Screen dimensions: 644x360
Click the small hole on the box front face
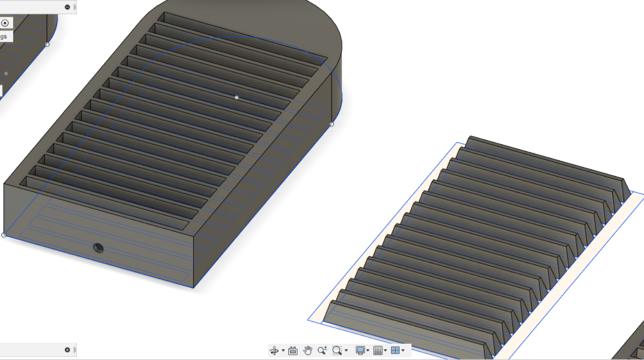pyautogui.click(x=98, y=248)
